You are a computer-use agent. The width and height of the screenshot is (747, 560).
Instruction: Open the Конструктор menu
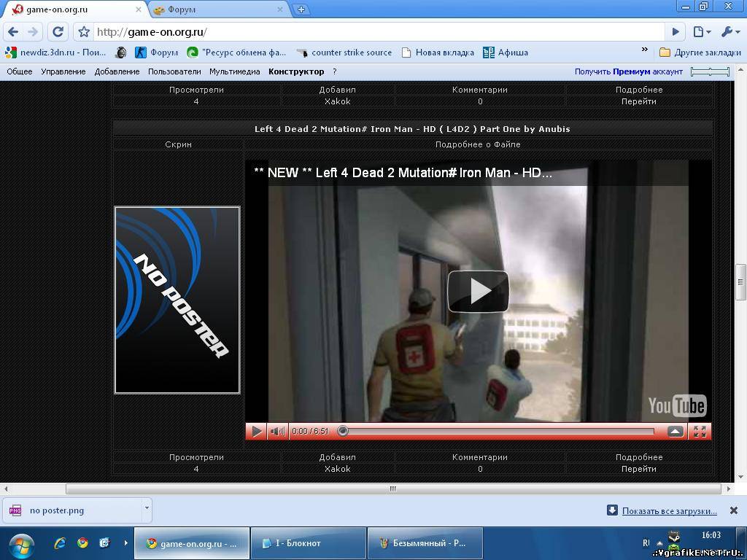pos(296,71)
